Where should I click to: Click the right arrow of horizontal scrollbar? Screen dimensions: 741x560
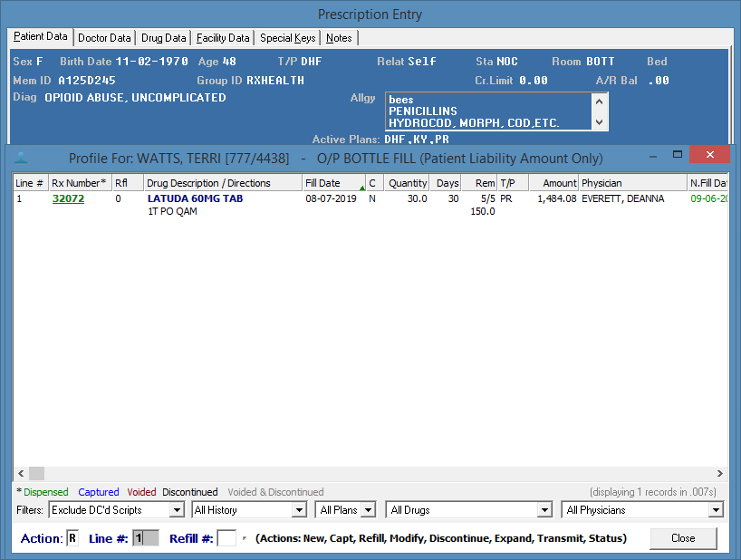720,474
